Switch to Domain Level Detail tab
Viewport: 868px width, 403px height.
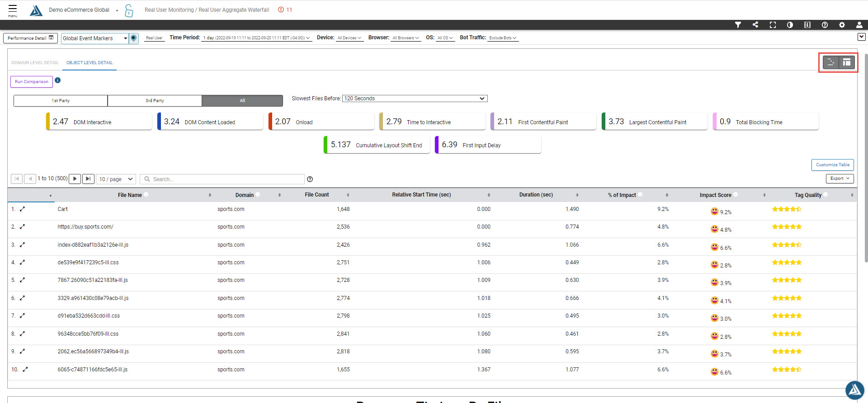(35, 63)
